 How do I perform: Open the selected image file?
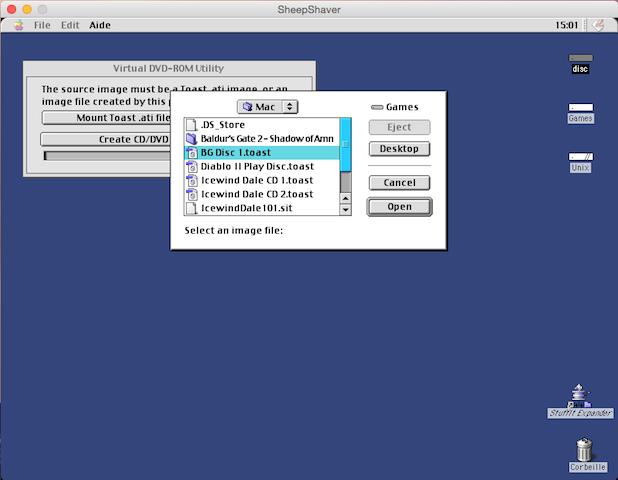click(x=399, y=207)
